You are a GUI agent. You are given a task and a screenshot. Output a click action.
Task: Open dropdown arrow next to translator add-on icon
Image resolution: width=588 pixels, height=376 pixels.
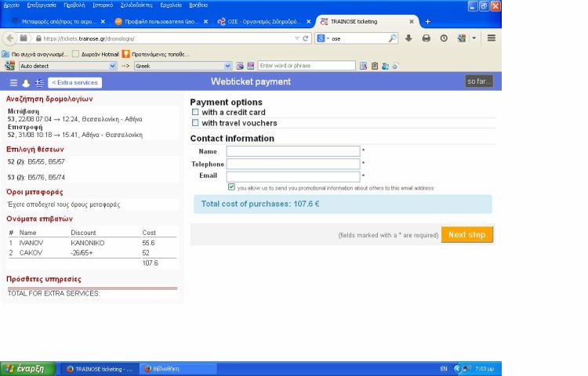pyautogui.click(x=474, y=38)
